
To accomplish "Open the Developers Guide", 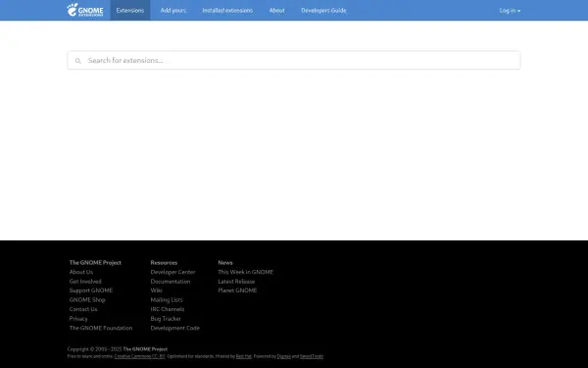I will click(x=323, y=10).
